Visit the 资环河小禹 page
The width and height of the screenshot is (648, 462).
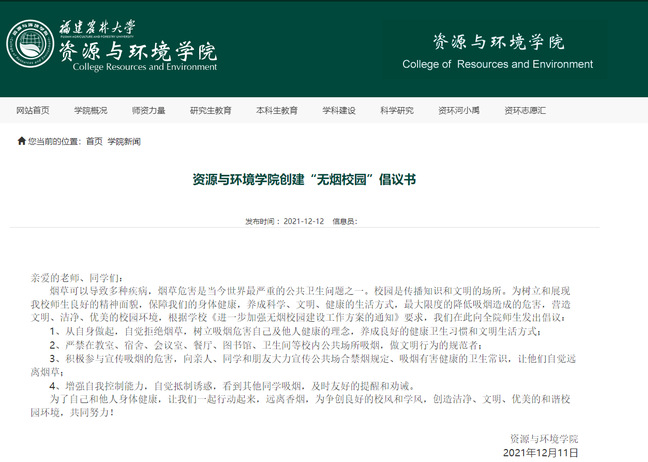click(458, 110)
